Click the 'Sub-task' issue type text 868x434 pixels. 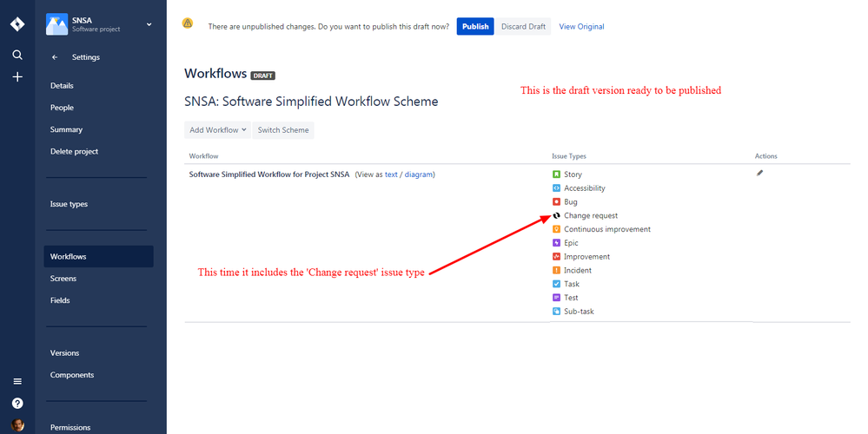point(579,312)
